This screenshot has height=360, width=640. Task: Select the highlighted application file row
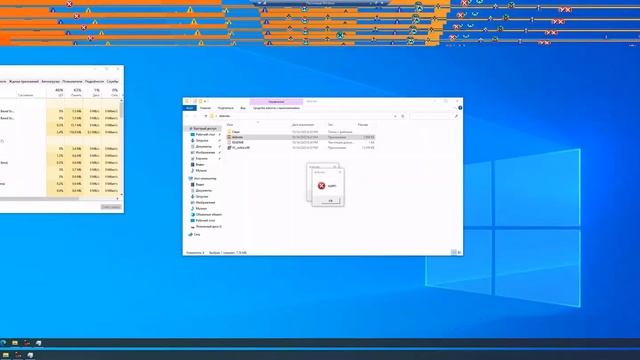coord(301,137)
